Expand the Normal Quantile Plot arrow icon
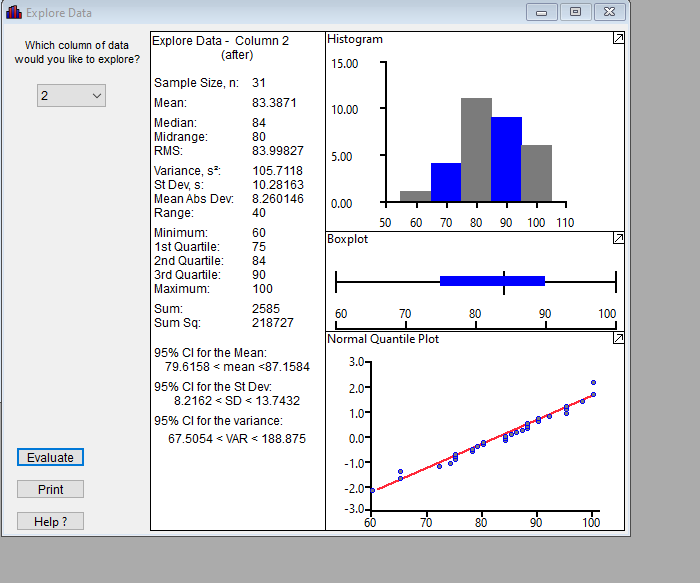Screen dimensions: 700x583 (x=618, y=338)
